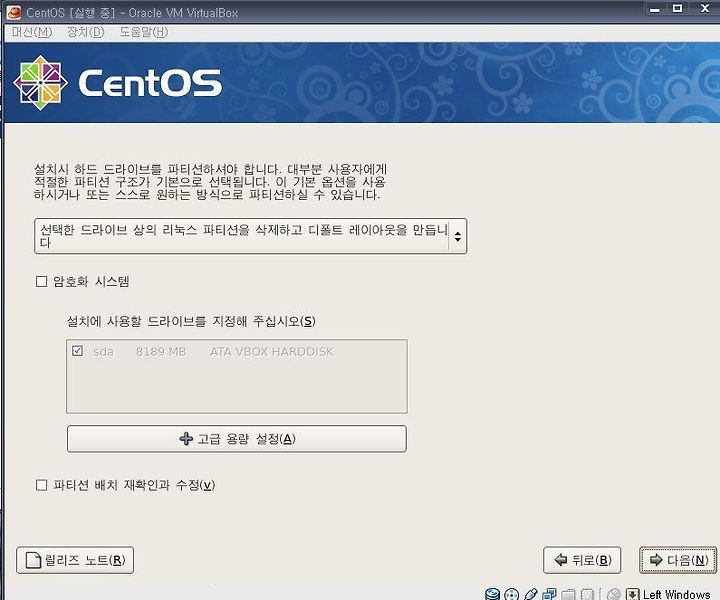Close the VirtualBox window

point(705,8)
